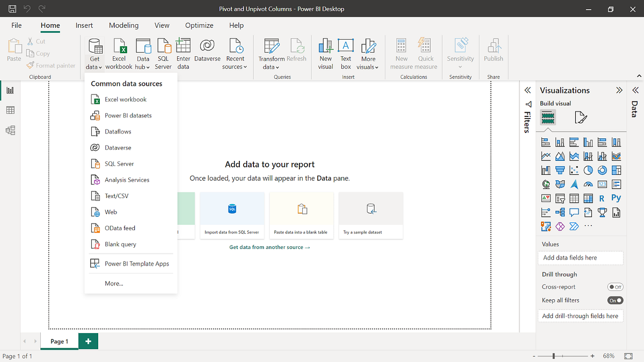
Task: Select the Report view icon in left sidebar
Action: coord(10,90)
